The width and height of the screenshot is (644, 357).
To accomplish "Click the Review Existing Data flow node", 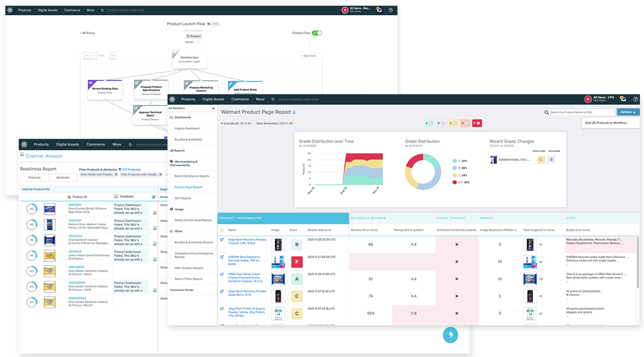I will point(105,90).
